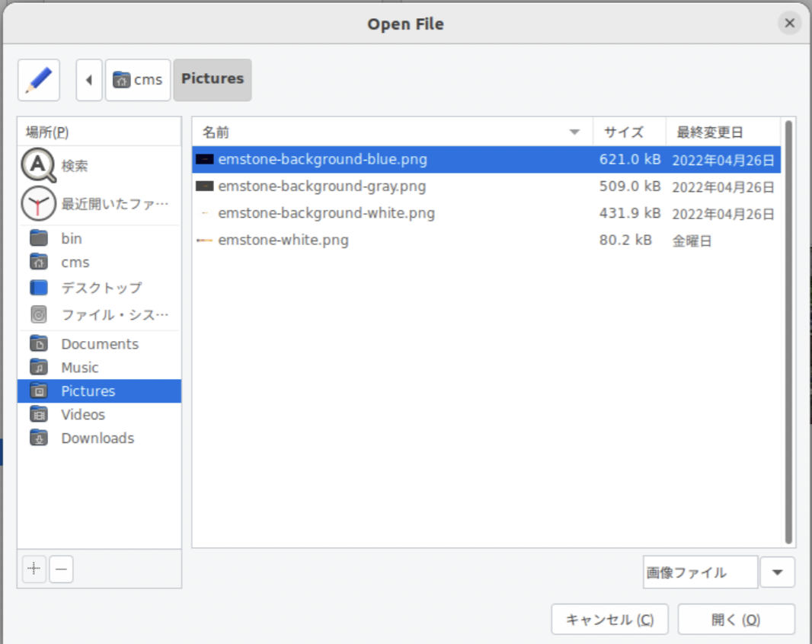Select the emstone-white.png file

point(283,241)
